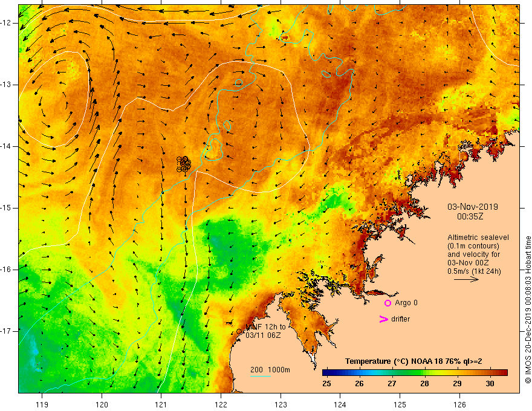Click the magenta drifter arrowhead legend symbol
Viewport: 532px width, 411px height.
[383, 319]
